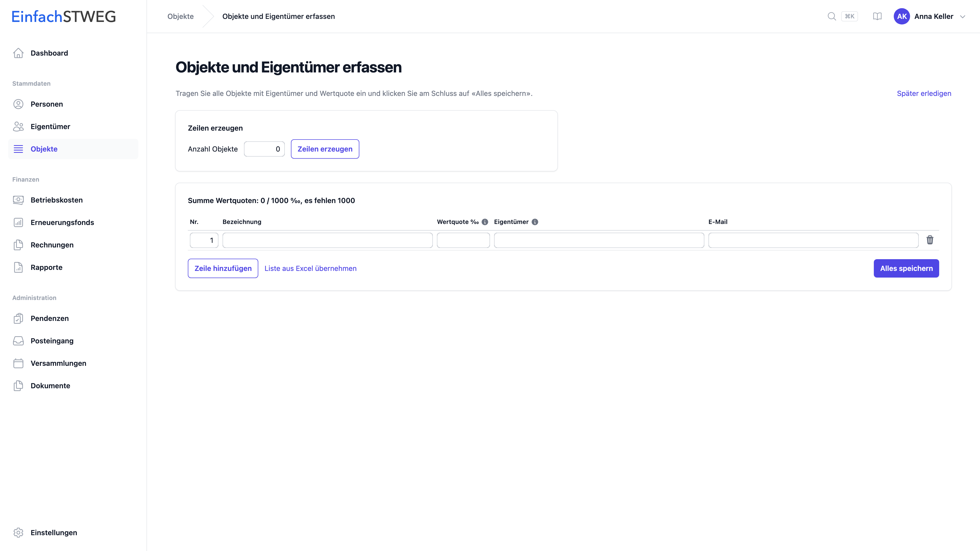Open the book documentation icon
This screenshot has width=980, height=551.
pyautogui.click(x=877, y=16)
